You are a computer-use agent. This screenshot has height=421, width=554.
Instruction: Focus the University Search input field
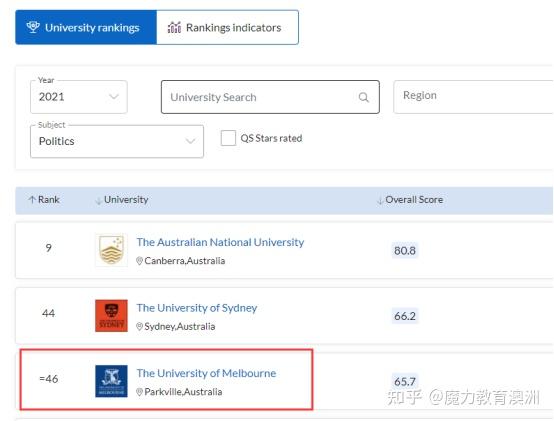tap(270, 97)
